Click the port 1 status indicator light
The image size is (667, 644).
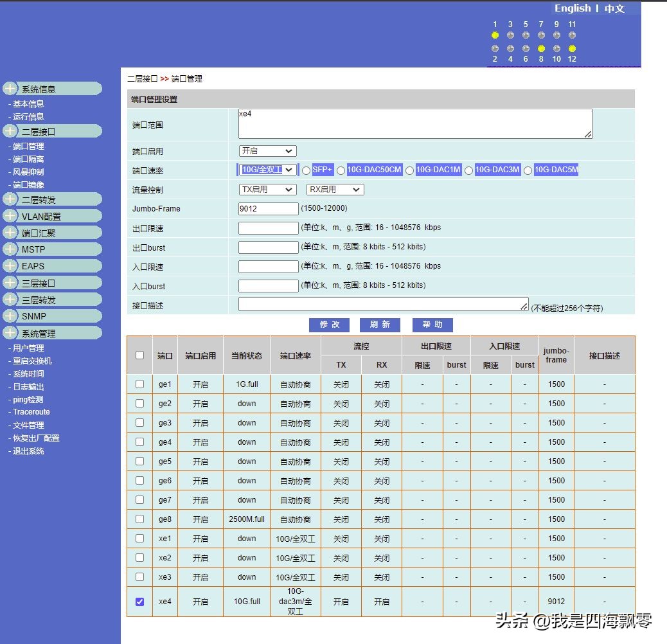(495, 35)
